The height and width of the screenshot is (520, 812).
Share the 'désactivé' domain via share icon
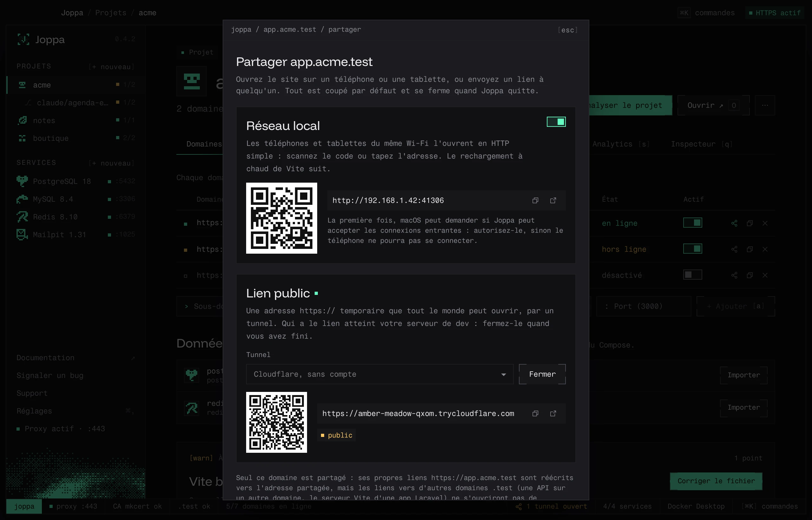(734, 275)
